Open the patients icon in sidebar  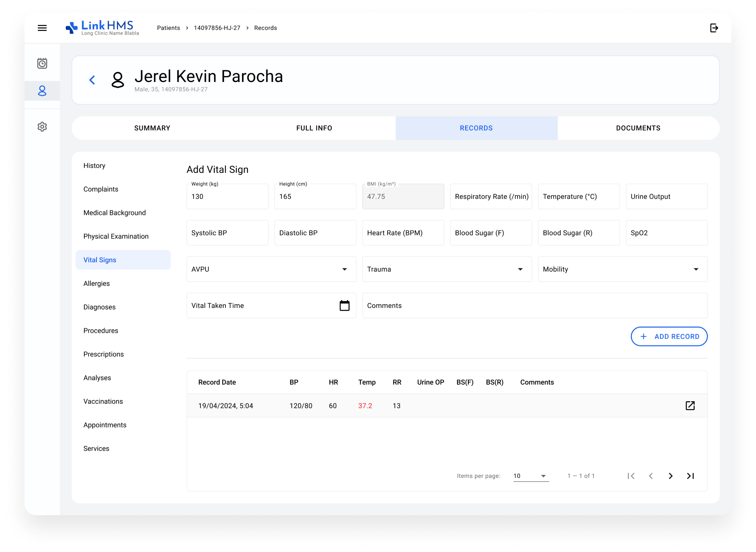click(42, 91)
